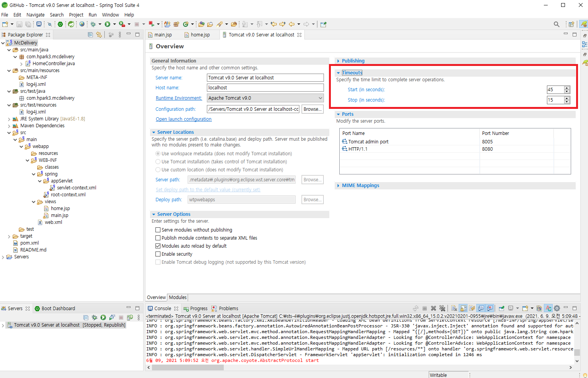Clear the Console output
588x378 pixels.
[454, 308]
